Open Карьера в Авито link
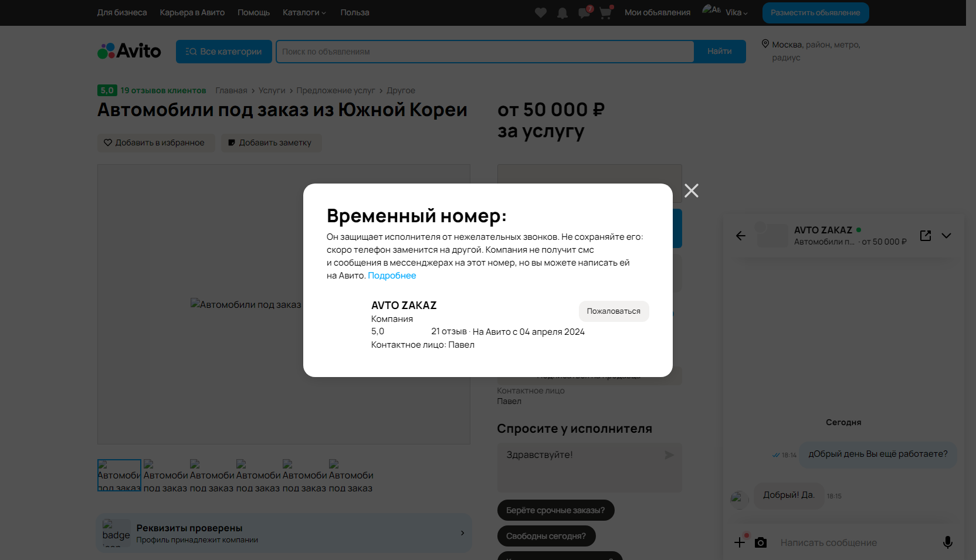Image resolution: width=976 pixels, height=560 pixels. (x=192, y=12)
